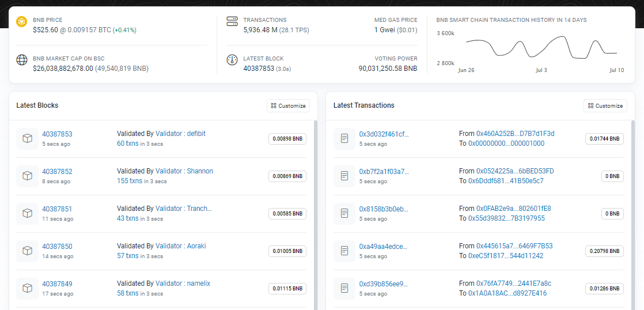The width and height of the screenshot is (644, 310).
Task: Click the $525.60 BNB price value
Action: pos(46,30)
